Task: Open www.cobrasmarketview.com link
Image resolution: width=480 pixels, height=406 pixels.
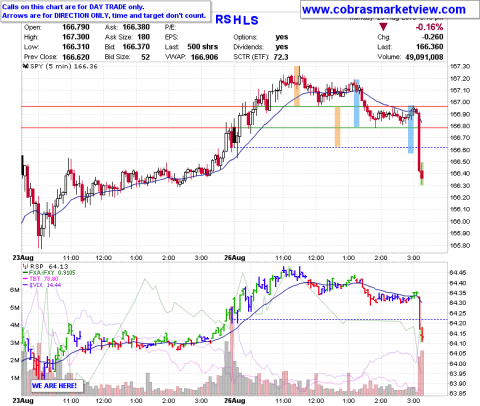Action: [x=383, y=9]
